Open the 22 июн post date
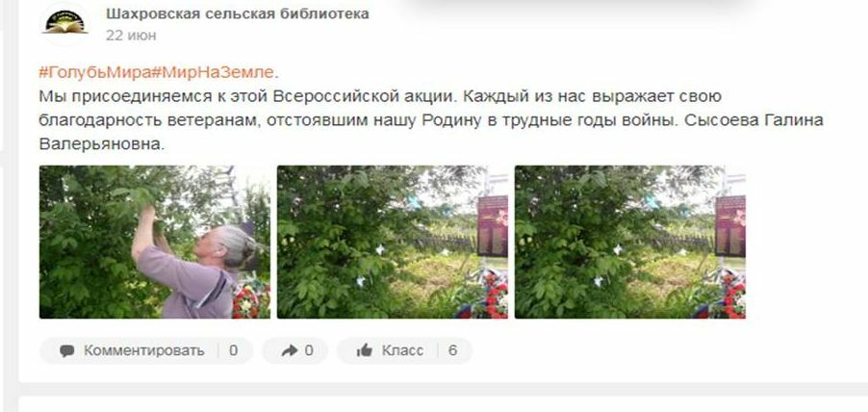The height and width of the screenshot is (412, 868). click(x=131, y=36)
